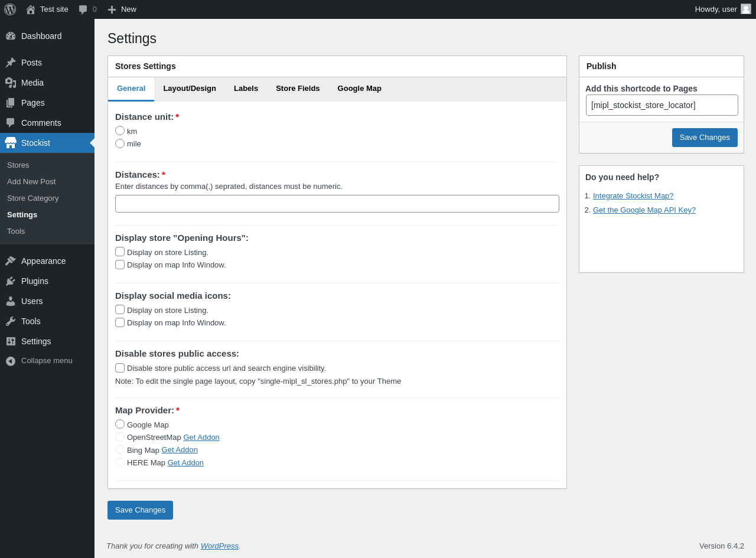
Task: Enable Opening Hours on store Listing
Action: point(120,252)
